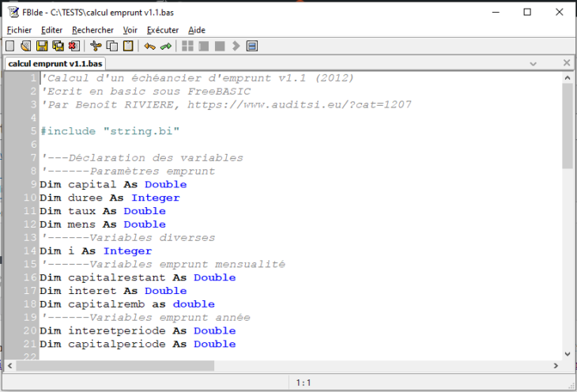This screenshot has height=392, width=577.
Task: Click the Cut scissors icon
Action: click(x=96, y=47)
